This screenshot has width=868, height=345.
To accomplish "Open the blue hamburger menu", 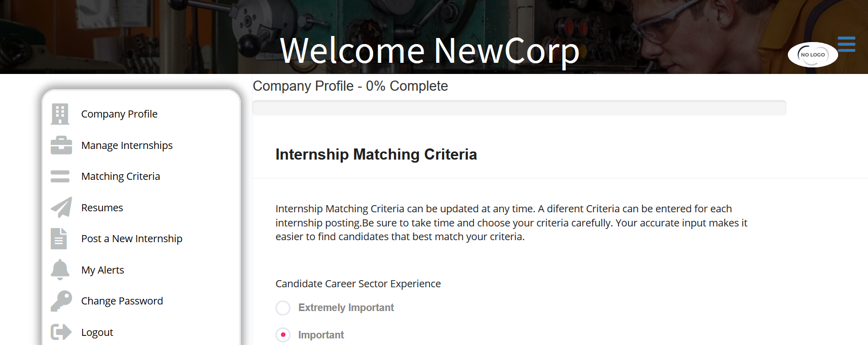I will click(846, 44).
